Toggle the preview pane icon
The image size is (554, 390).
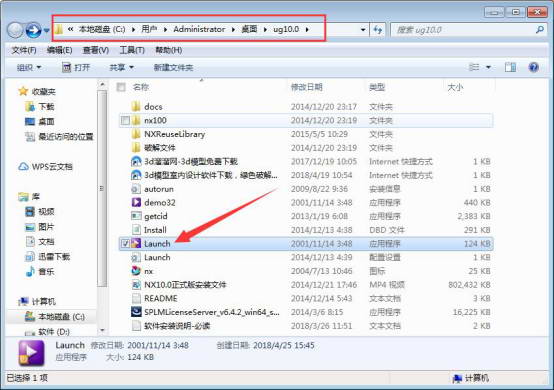pyautogui.click(x=510, y=67)
